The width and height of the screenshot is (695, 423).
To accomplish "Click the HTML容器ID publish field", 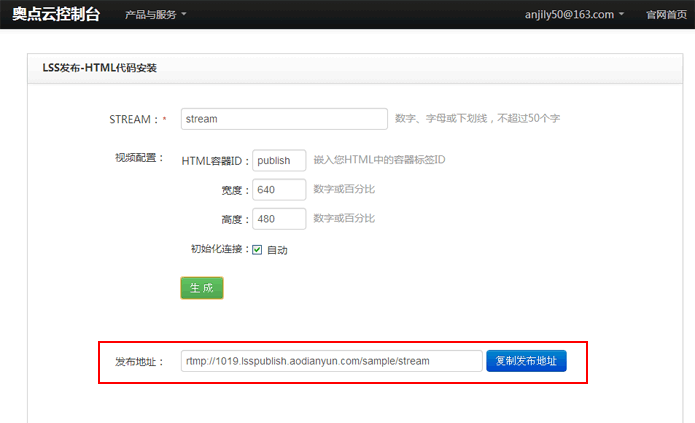I will pos(279,161).
